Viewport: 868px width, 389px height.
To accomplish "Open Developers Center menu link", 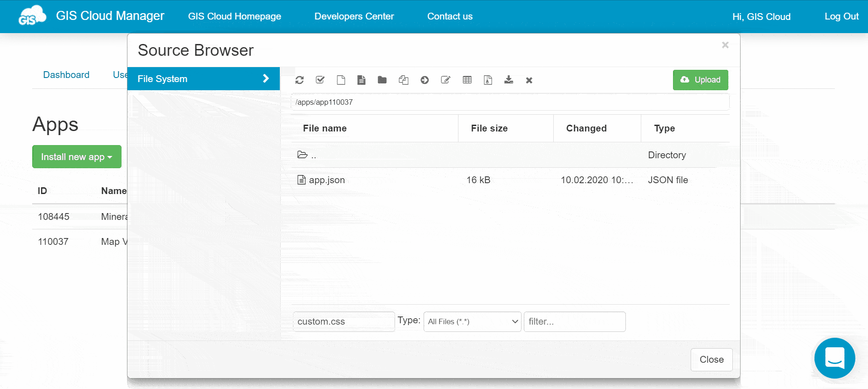I will point(354,16).
